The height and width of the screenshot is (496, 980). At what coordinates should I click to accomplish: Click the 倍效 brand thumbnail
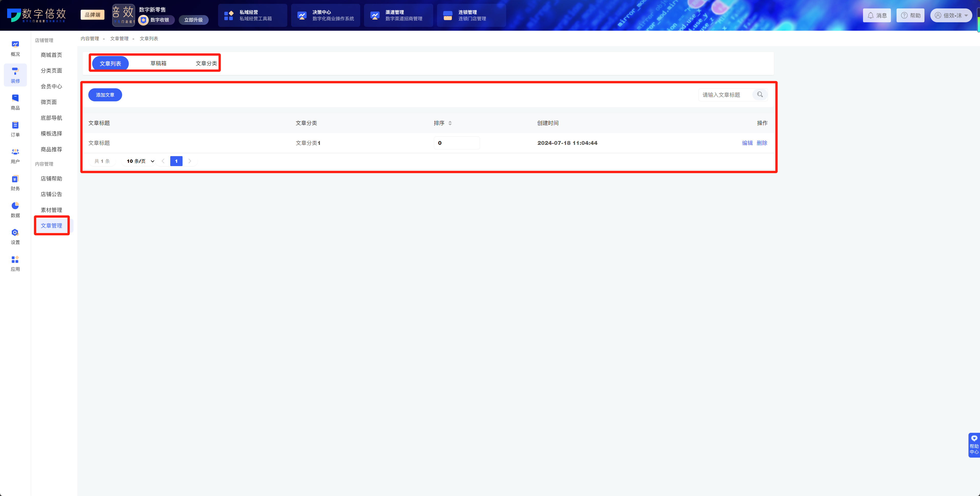[x=123, y=15]
